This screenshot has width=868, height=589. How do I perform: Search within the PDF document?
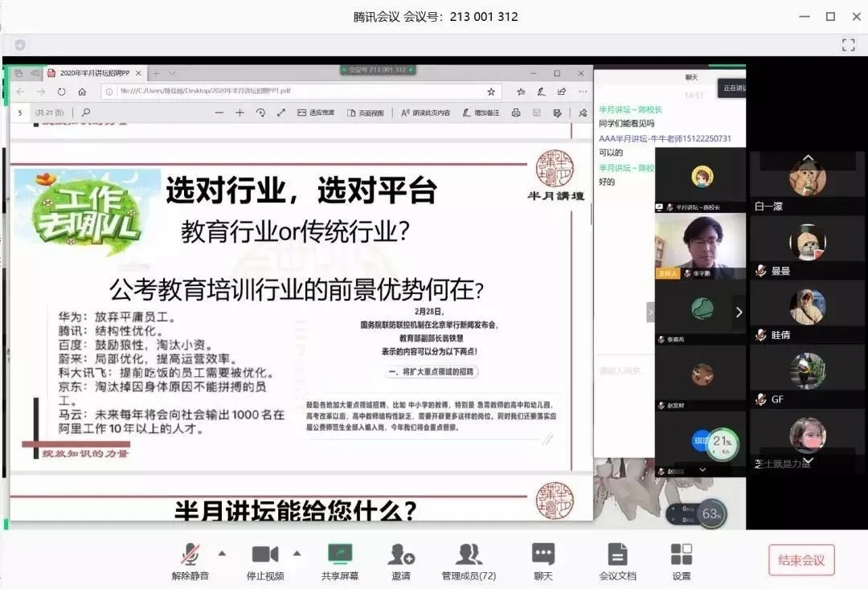86,112
